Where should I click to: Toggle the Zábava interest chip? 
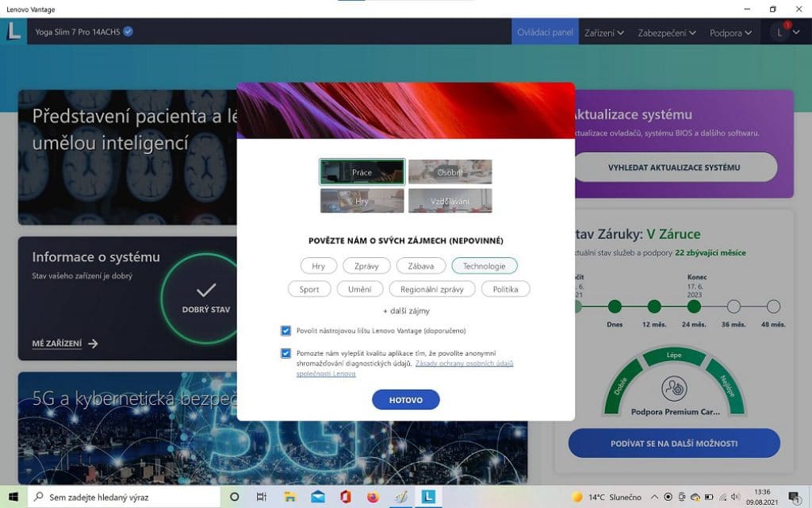click(x=421, y=266)
